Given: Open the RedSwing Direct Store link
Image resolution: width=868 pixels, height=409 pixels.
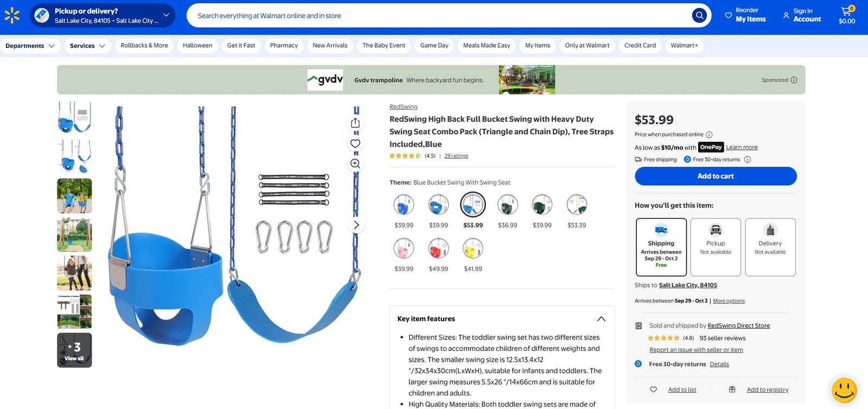Looking at the screenshot, I should click(x=738, y=326).
